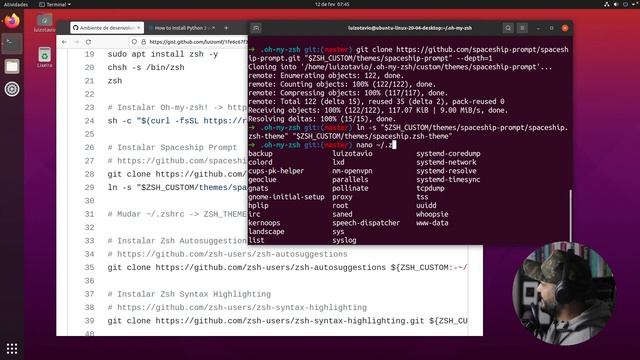
Task: Open the Files manager in the dock
Action: (x=12, y=66)
